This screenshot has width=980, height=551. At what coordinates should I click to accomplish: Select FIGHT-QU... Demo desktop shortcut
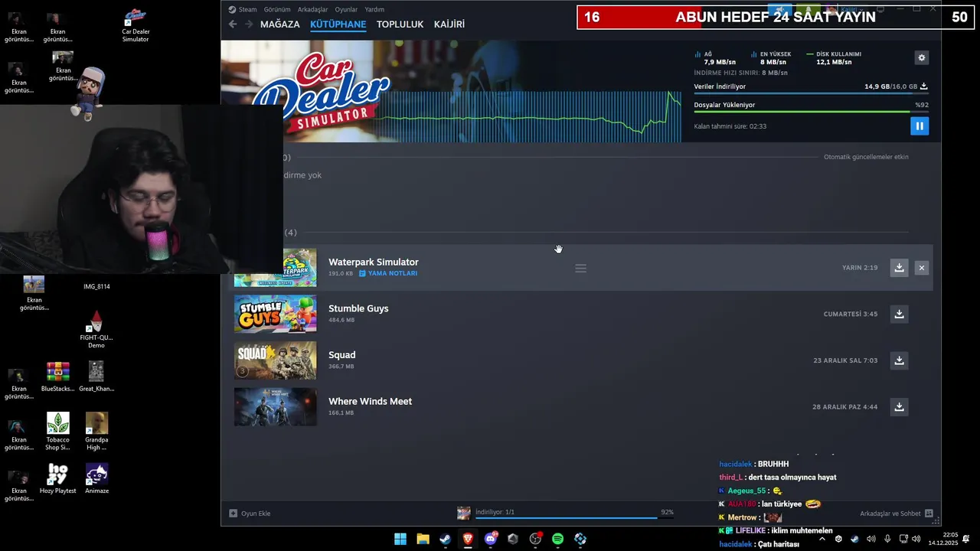pyautogui.click(x=96, y=330)
